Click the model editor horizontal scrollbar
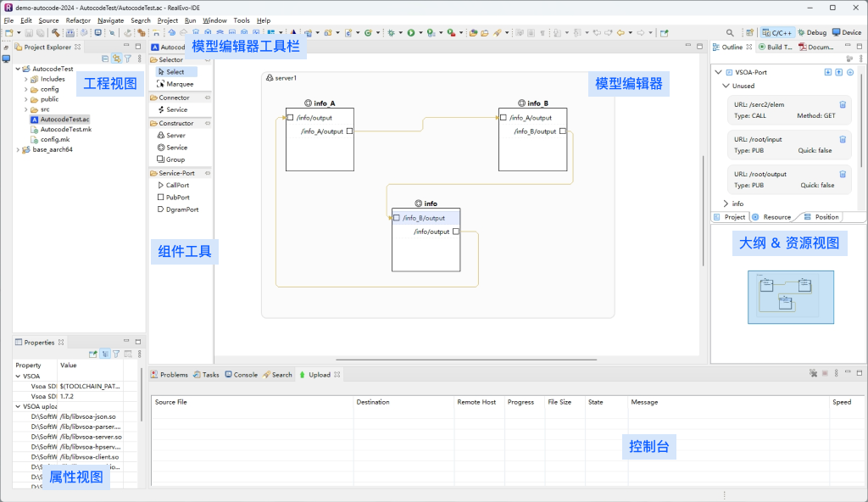The image size is (868, 502). (x=466, y=360)
